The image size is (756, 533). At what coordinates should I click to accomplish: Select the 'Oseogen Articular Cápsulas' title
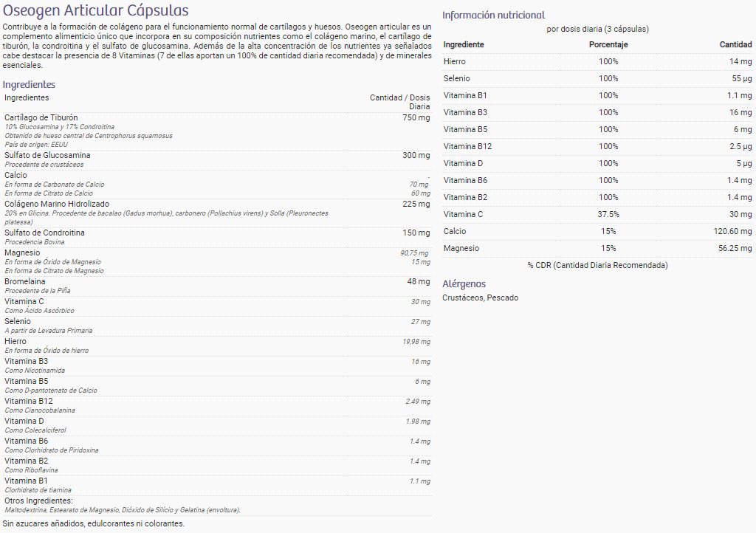click(95, 10)
